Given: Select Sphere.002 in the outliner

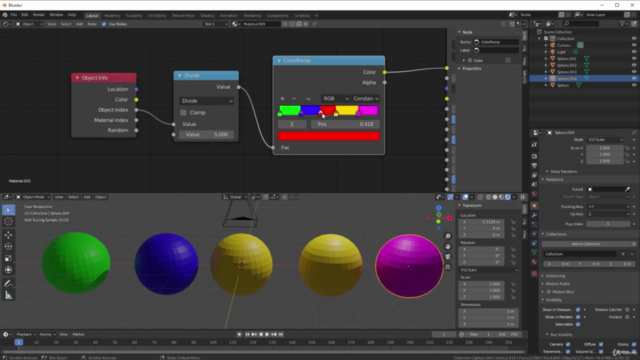Looking at the screenshot, I should tap(567, 65).
